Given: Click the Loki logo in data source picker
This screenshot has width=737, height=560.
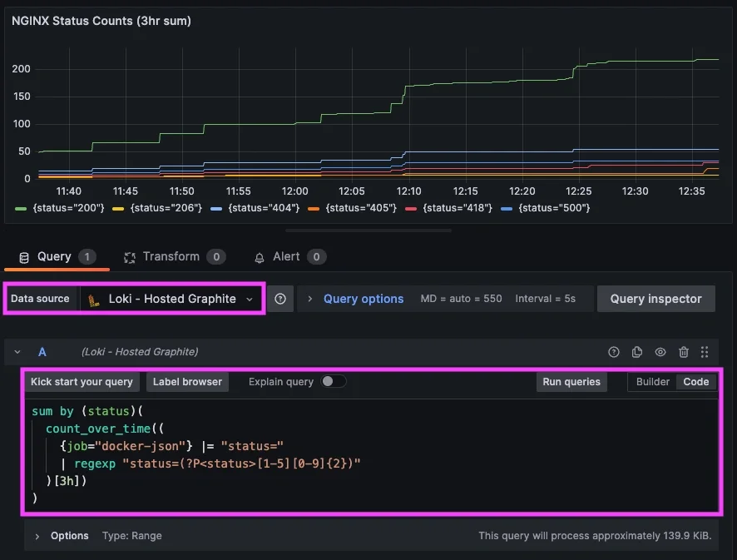Looking at the screenshot, I should point(95,299).
